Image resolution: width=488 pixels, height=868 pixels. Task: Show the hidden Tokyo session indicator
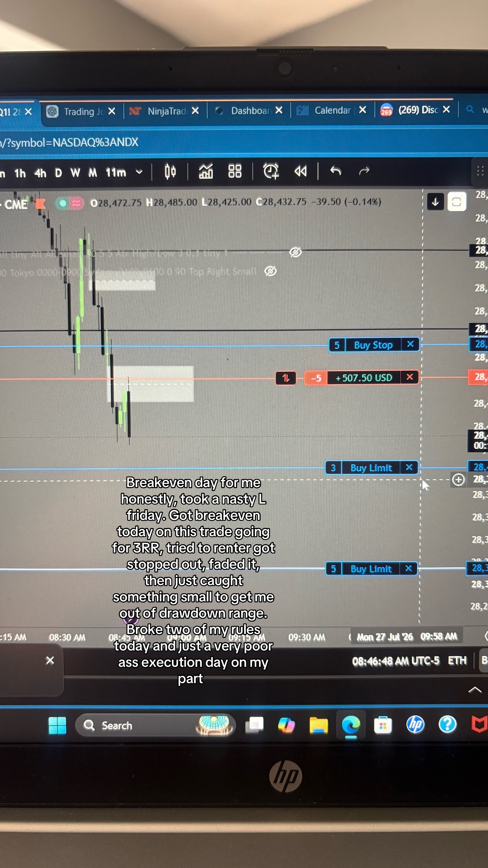click(270, 271)
